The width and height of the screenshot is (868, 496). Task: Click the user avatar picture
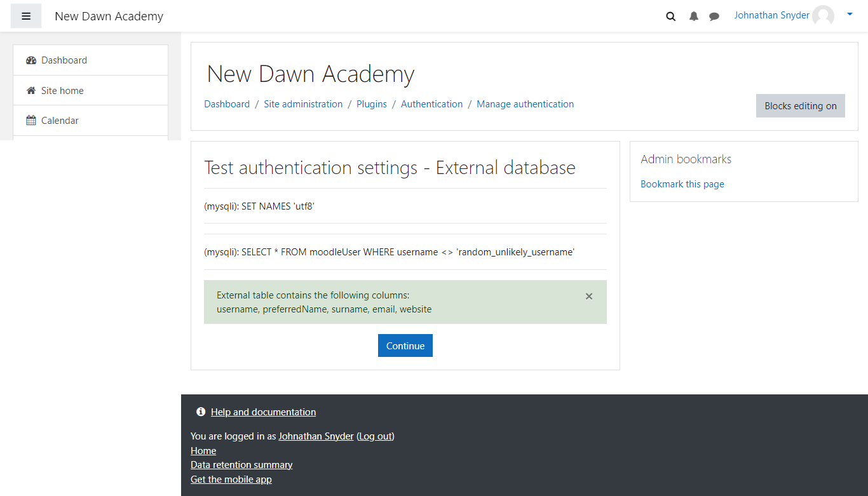pyautogui.click(x=824, y=16)
